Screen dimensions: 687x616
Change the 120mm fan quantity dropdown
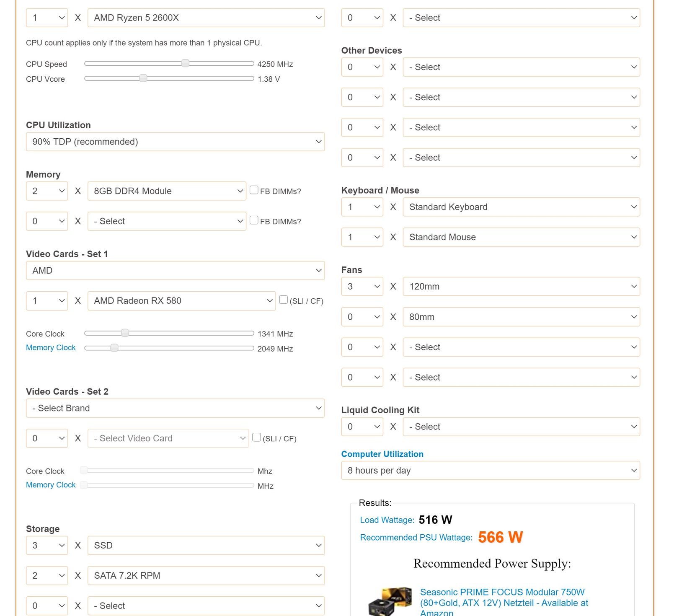[362, 287]
